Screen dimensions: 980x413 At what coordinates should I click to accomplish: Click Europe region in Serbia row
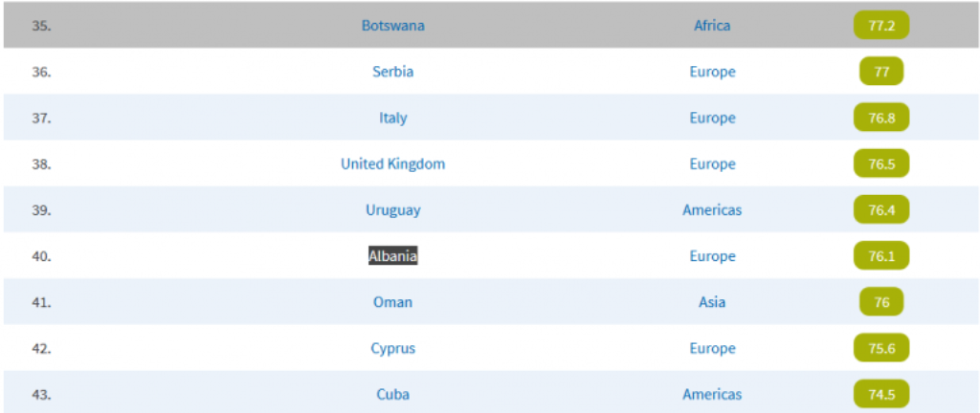tap(712, 72)
